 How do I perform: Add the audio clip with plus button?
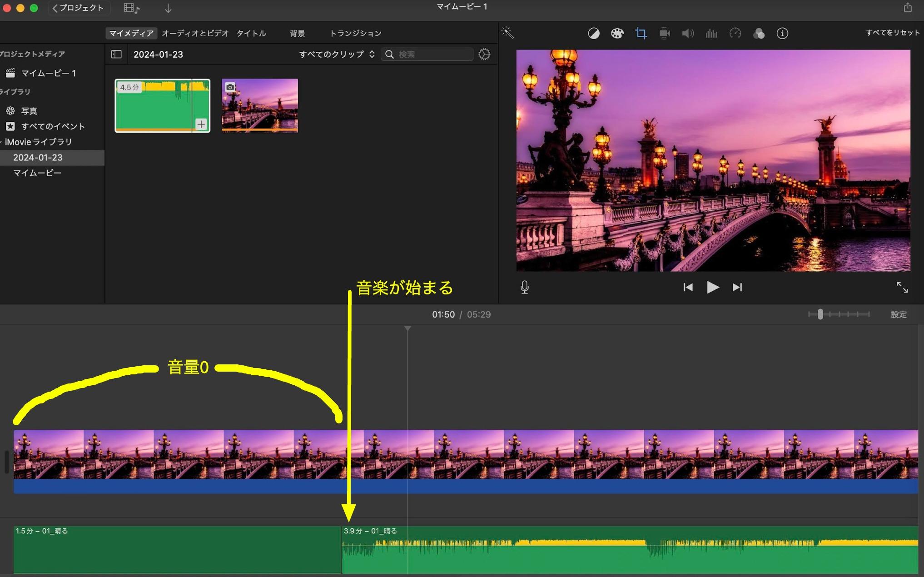point(201,124)
